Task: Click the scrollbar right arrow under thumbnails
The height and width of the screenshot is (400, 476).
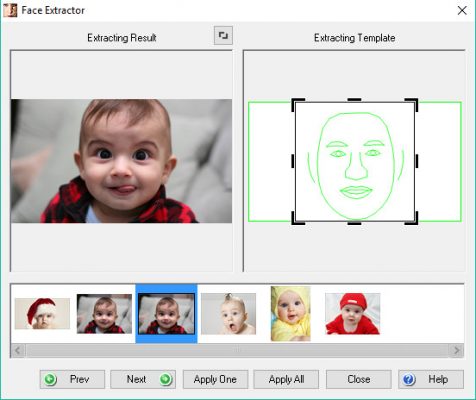Action: (x=457, y=350)
